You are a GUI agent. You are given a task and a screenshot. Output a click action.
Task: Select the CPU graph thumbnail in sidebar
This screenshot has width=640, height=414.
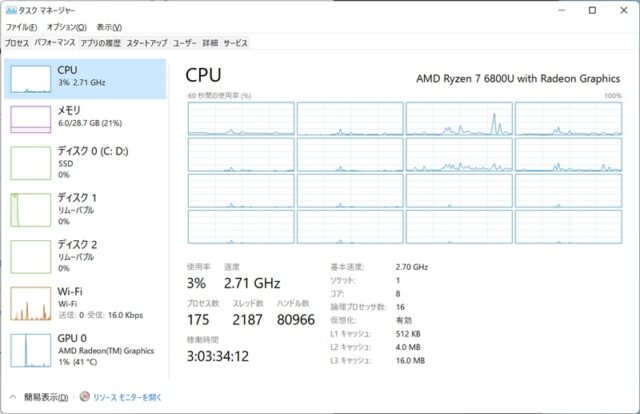(x=30, y=78)
